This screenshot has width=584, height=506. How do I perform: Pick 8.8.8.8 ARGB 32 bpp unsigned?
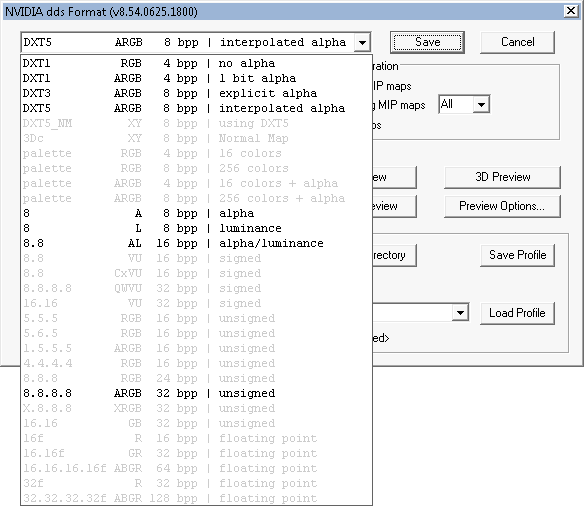[197, 393]
